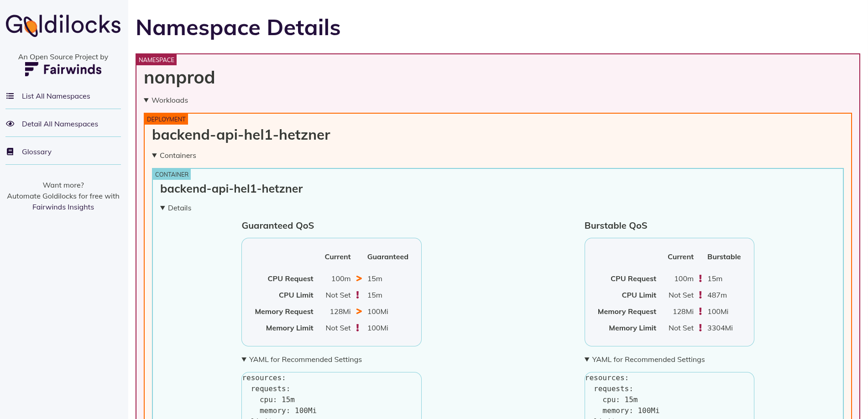The image size is (868, 419).
Task: Click the DEPLOYMENT tag label
Action: [166, 119]
